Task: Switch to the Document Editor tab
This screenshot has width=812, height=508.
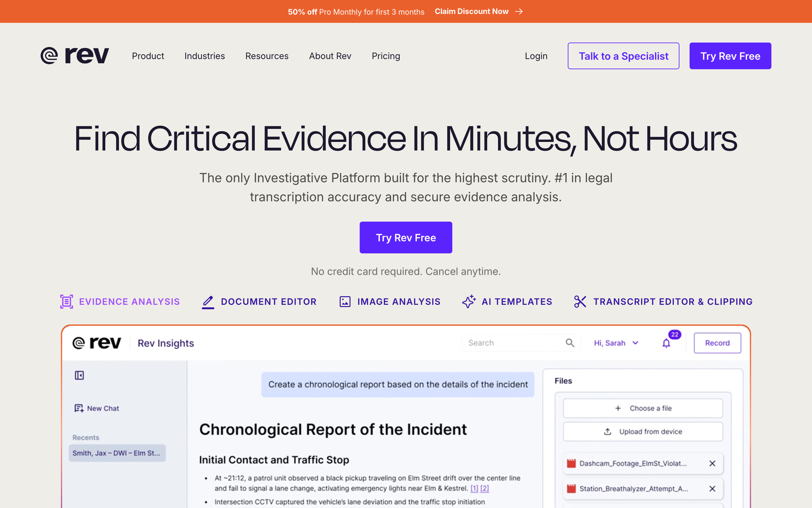Action: (259, 302)
